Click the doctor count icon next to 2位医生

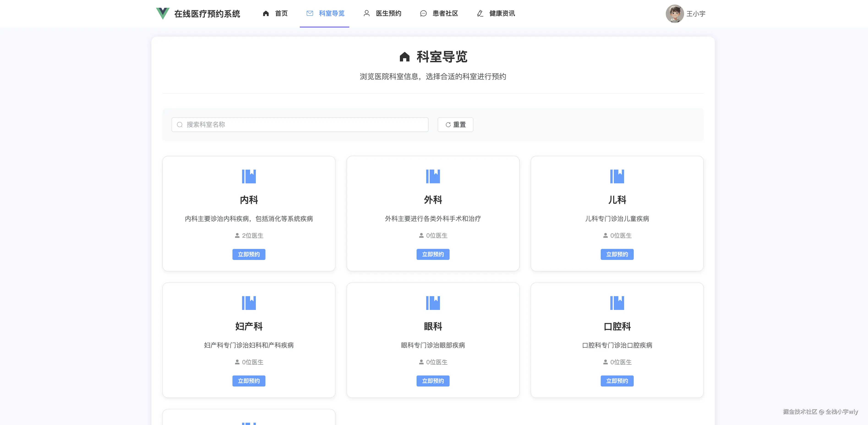point(237,235)
